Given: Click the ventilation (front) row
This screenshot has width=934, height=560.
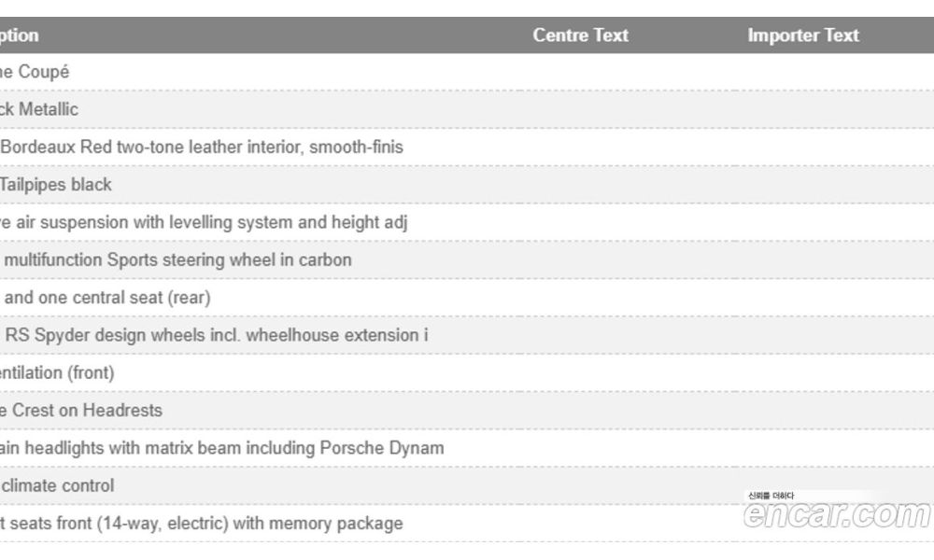Looking at the screenshot, I should tap(57, 372).
